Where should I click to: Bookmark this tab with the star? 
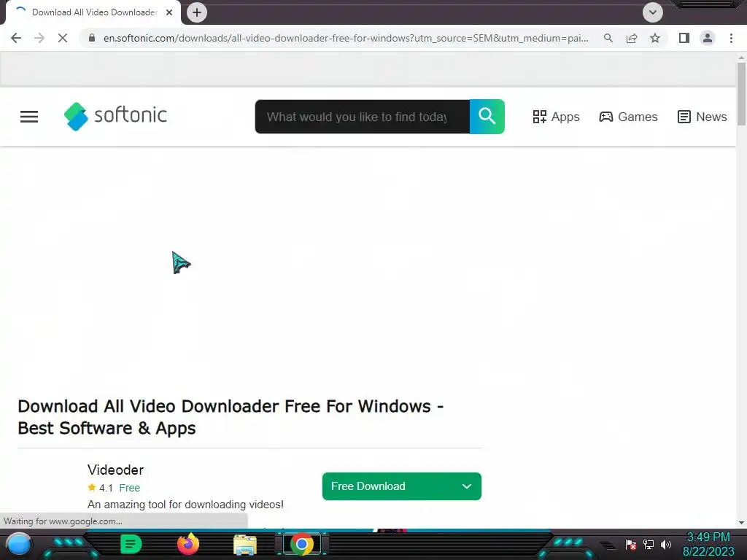(655, 38)
